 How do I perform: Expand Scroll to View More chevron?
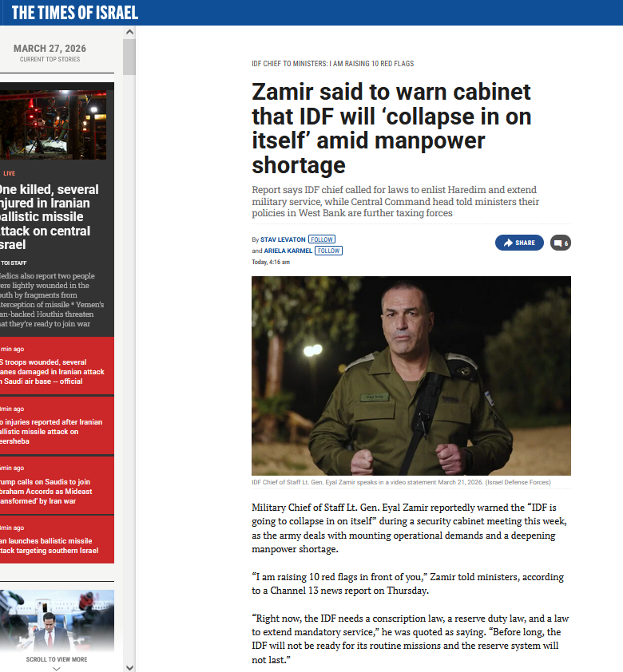coord(57,668)
